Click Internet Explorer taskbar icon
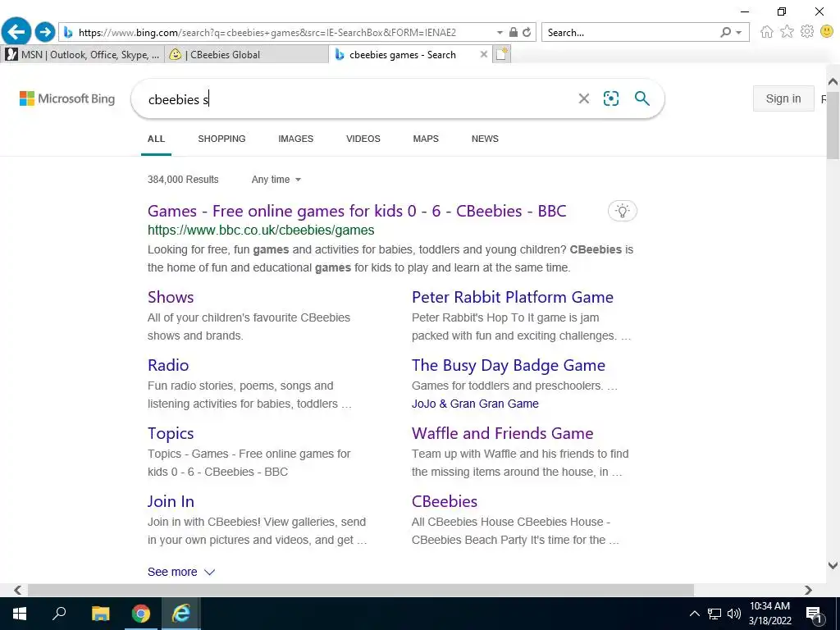840x630 pixels. (181, 614)
